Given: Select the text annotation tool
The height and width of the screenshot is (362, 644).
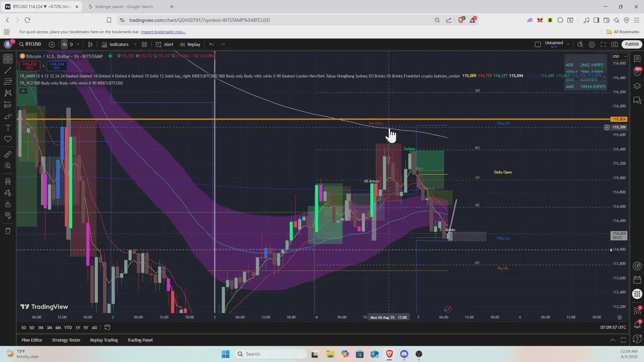Looking at the screenshot, I should click(8, 128).
